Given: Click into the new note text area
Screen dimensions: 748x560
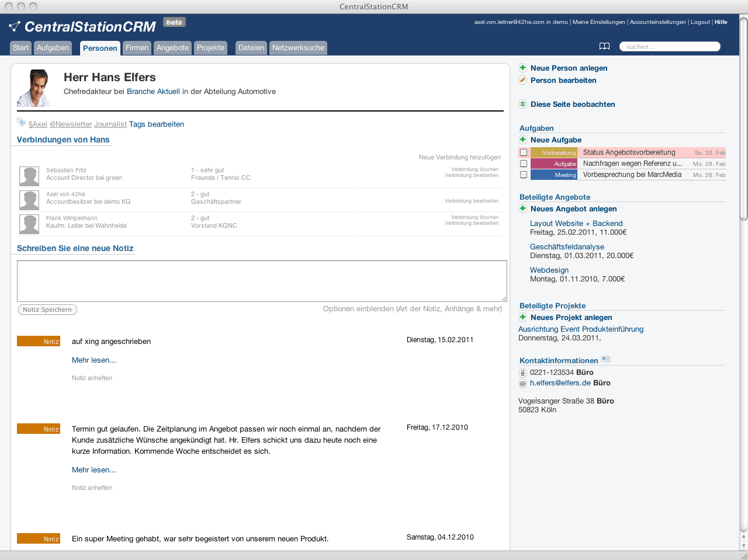Looking at the screenshot, I should [261, 281].
